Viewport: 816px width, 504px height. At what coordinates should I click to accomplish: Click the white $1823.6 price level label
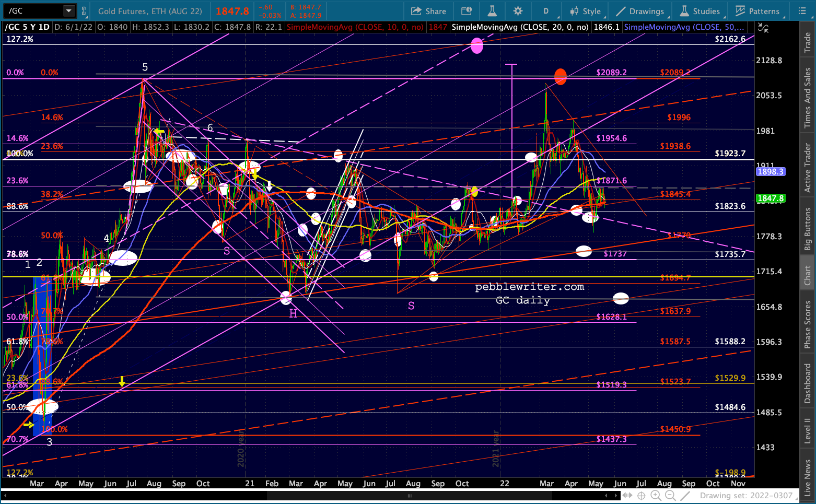point(730,206)
